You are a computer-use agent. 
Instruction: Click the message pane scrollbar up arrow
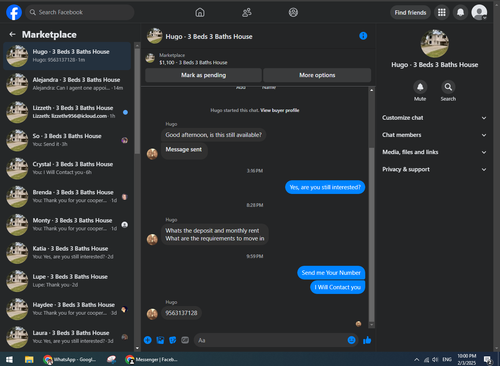click(x=372, y=90)
